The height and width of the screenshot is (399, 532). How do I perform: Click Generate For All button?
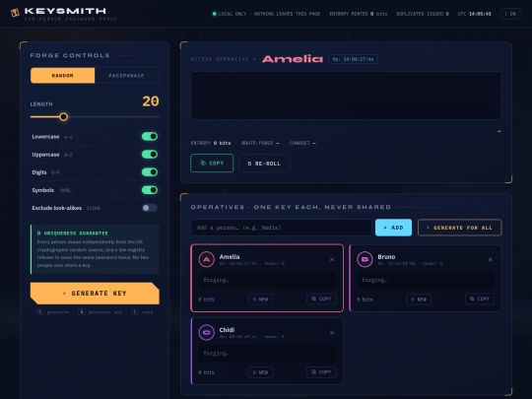(460, 228)
